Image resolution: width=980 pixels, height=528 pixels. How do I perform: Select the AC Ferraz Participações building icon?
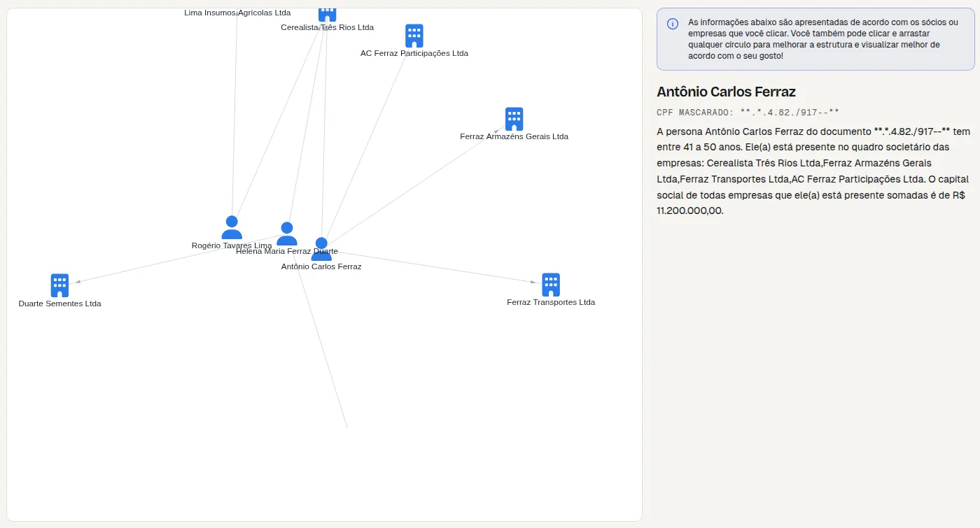(414, 36)
